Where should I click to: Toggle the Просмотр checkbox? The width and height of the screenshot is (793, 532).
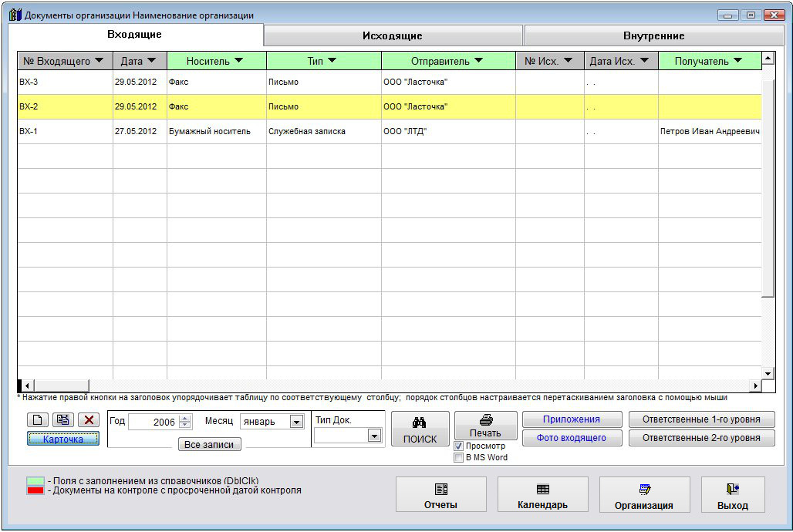coord(459,446)
